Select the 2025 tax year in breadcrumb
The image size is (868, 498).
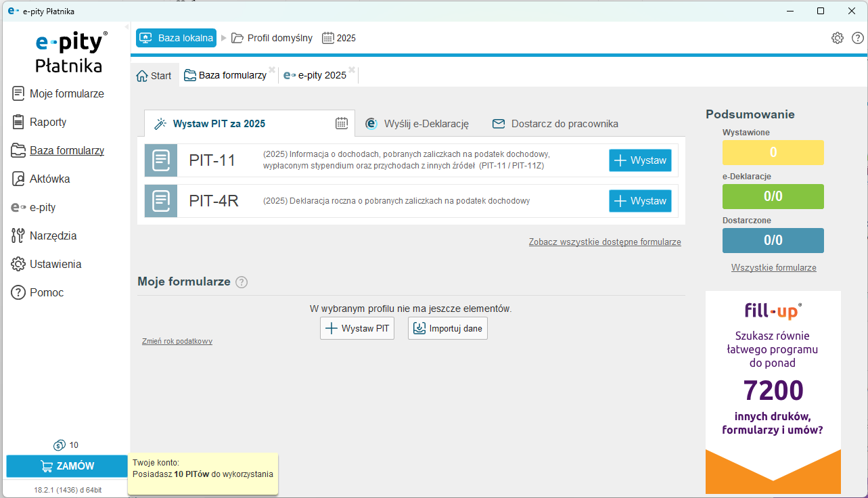click(339, 38)
